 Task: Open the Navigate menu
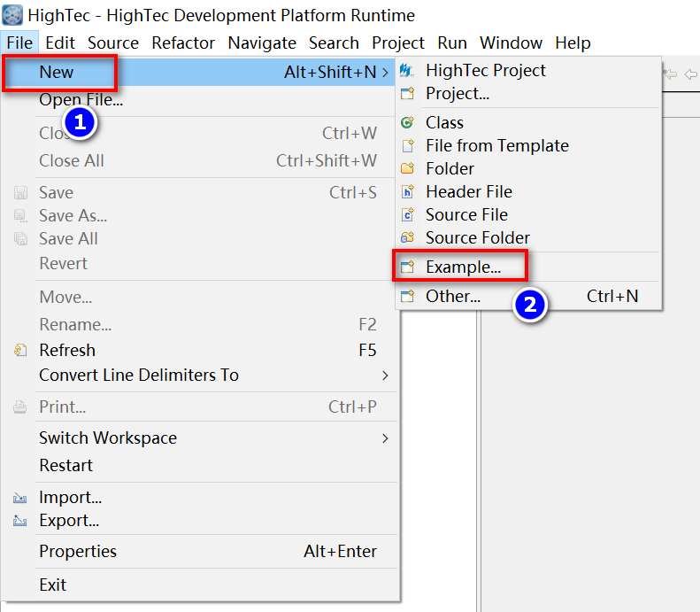pyautogui.click(x=262, y=43)
